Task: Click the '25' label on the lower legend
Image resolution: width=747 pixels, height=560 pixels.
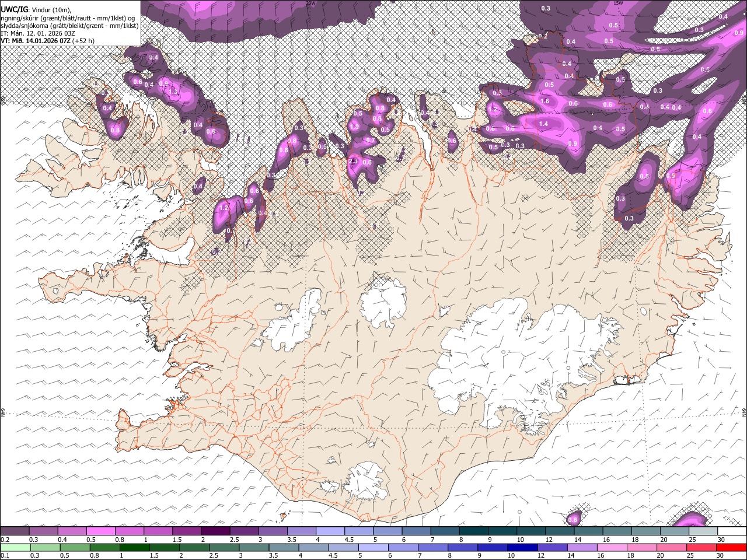Action: pyautogui.click(x=690, y=555)
